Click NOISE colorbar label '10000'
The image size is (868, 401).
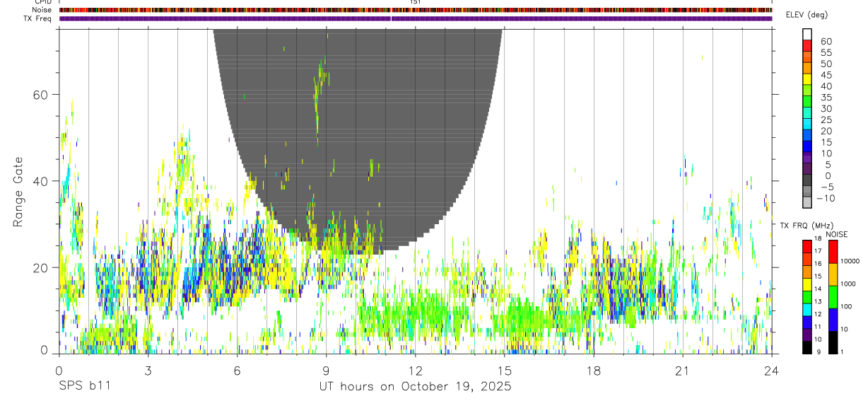(852, 261)
